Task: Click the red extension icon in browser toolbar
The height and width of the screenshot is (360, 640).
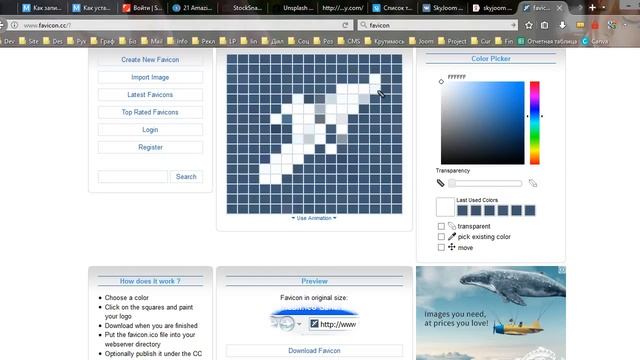Action: [x=595, y=25]
